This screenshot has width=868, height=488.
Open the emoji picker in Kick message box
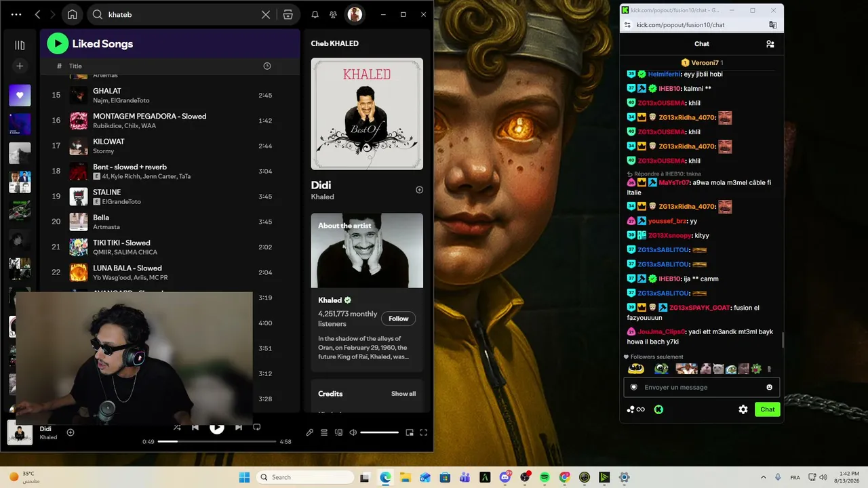(x=770, y=387)
